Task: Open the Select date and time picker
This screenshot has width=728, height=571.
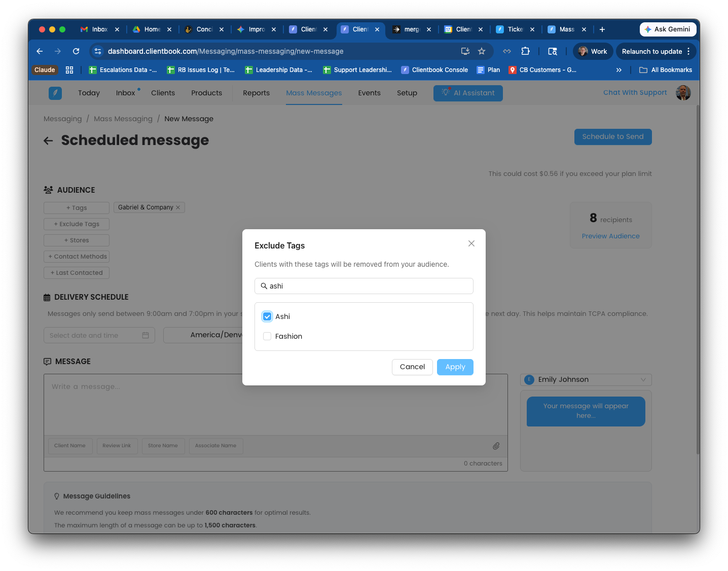Action: (99, 335)
